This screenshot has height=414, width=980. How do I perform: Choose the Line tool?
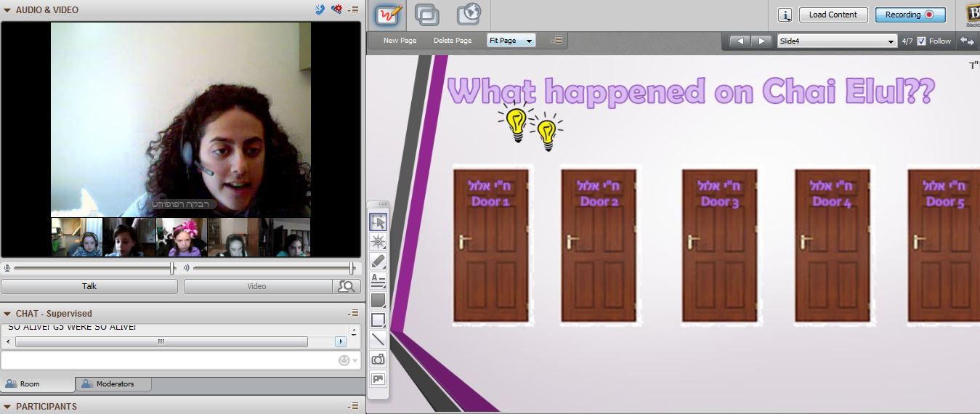378,339
